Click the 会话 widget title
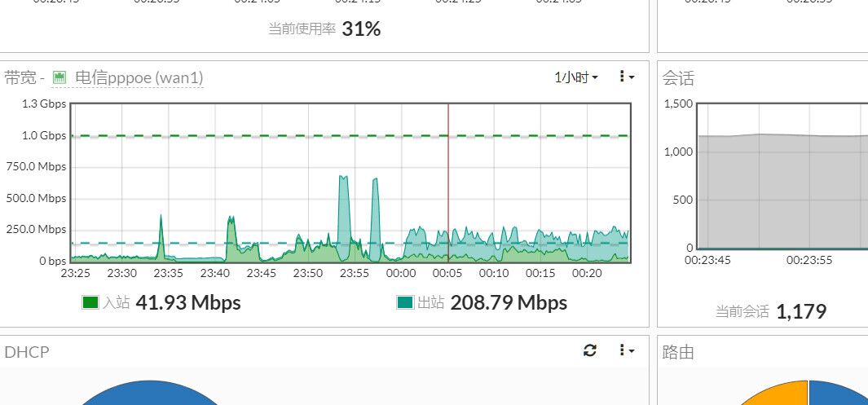This screenshot has width=868, height=405. 678,78
